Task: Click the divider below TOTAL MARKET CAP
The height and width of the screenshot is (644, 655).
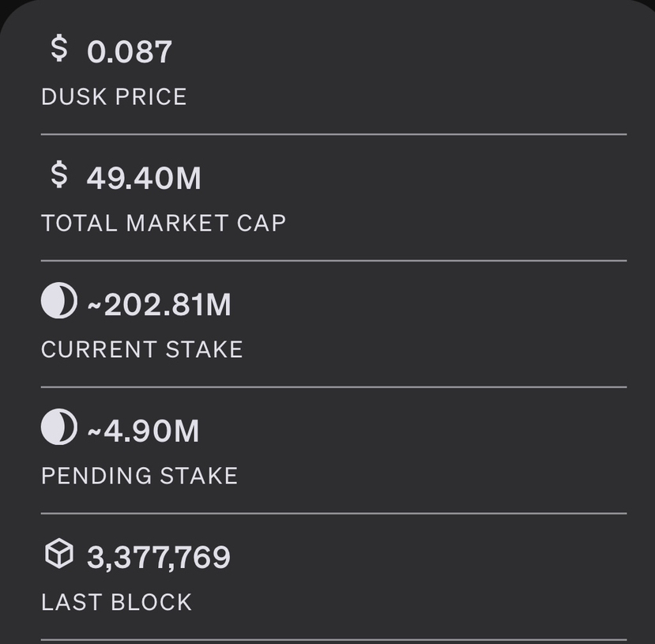Action: click(x=333, y=261)
